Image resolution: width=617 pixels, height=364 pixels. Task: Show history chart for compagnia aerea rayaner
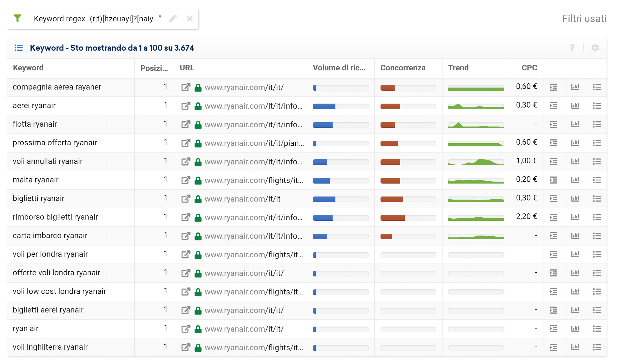point(575,87)
